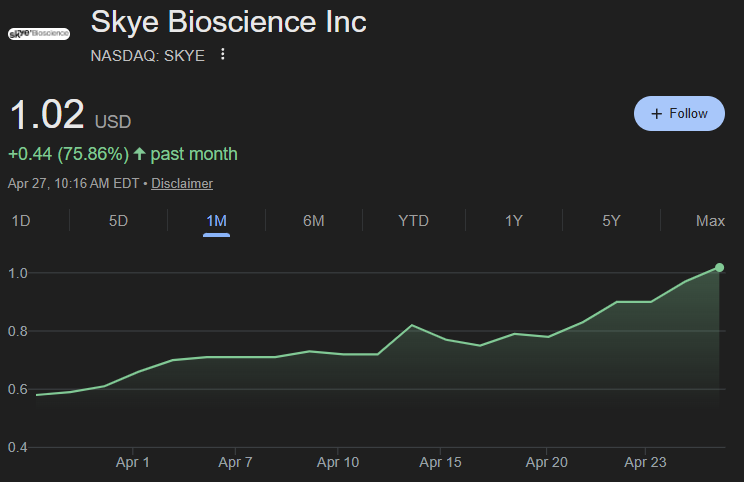Click the green up-arrow change indicator
Screen dimensions: 744x482
[x=140, y=154]
